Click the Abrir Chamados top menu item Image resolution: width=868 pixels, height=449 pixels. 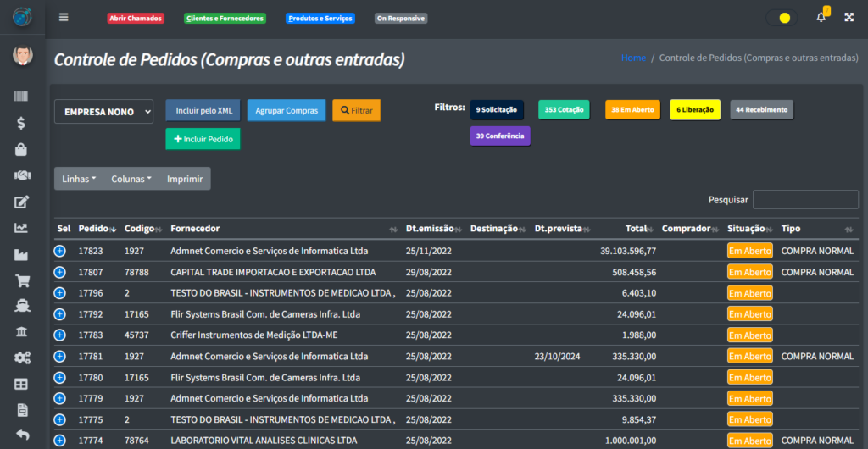pyautogui.click(x=136, y=18)
